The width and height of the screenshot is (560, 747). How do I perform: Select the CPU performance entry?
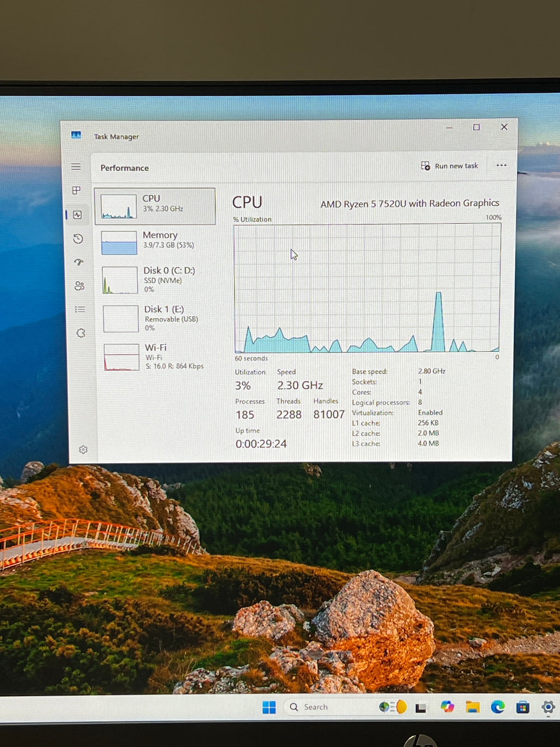[x=155, y=206]
